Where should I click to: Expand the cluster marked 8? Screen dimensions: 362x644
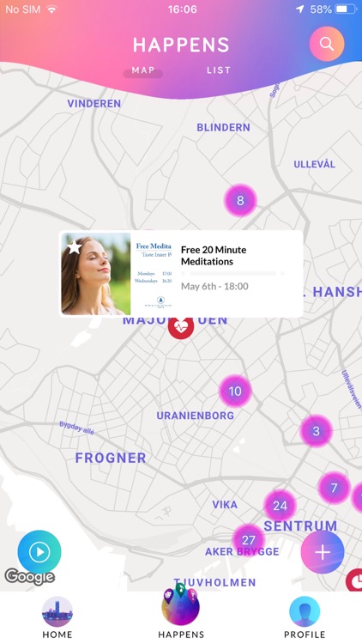(x=240, y=200)
